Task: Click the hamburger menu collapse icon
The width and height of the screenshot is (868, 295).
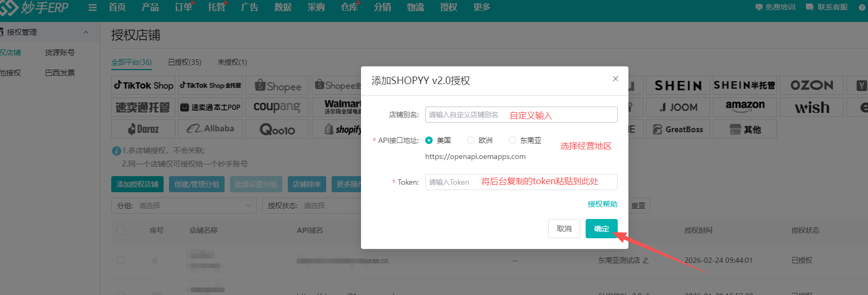Action: (93, 7)
